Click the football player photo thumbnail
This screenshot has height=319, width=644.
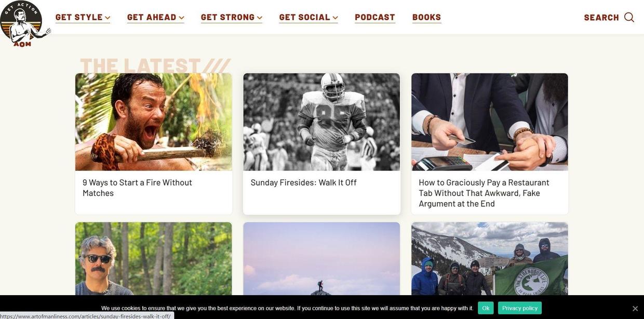pos(321,122)
